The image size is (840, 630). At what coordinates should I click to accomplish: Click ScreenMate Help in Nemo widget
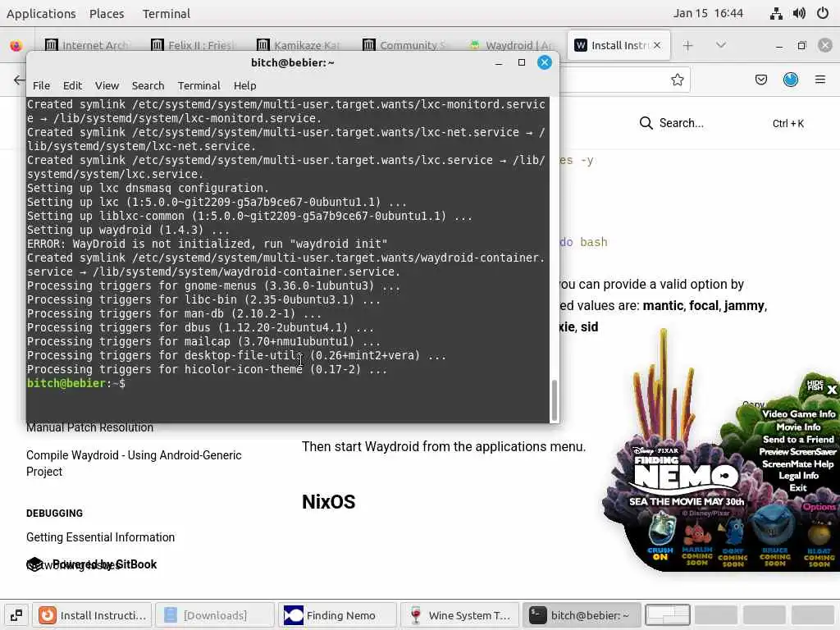[797, 464]
